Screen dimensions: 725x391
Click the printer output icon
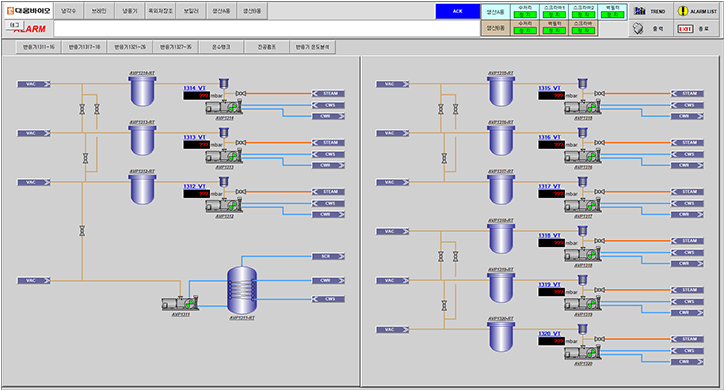pos(639,28)
